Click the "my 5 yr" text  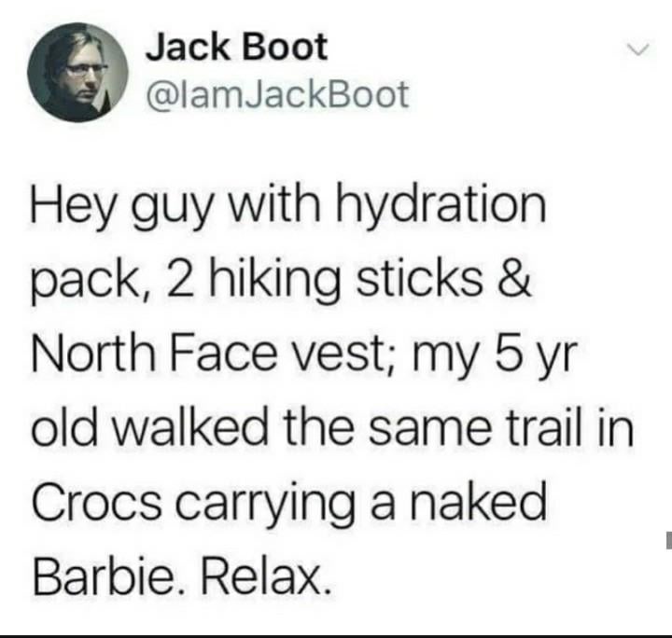492,357
